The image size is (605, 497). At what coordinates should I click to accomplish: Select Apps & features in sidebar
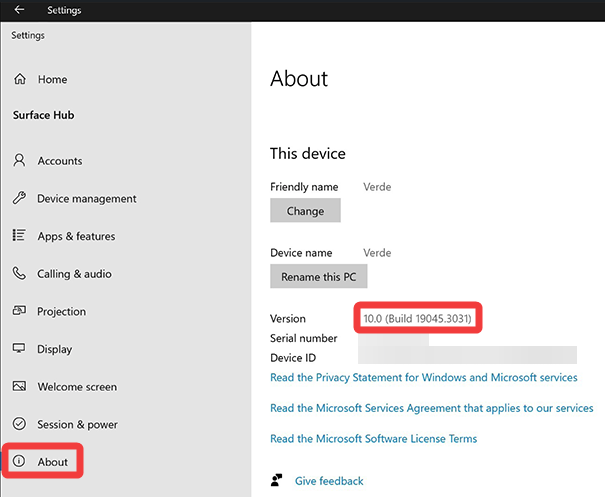coord(76,236)
